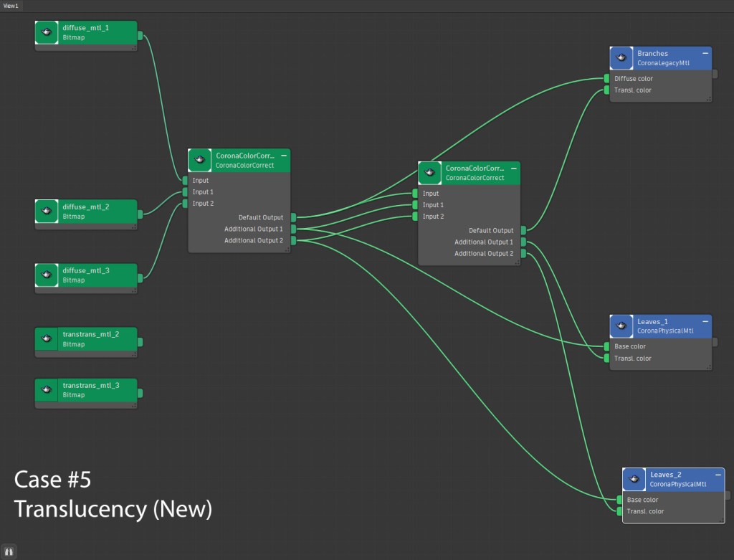Click the transtrans_mtl_2 node preview icon

coord(47,339)
